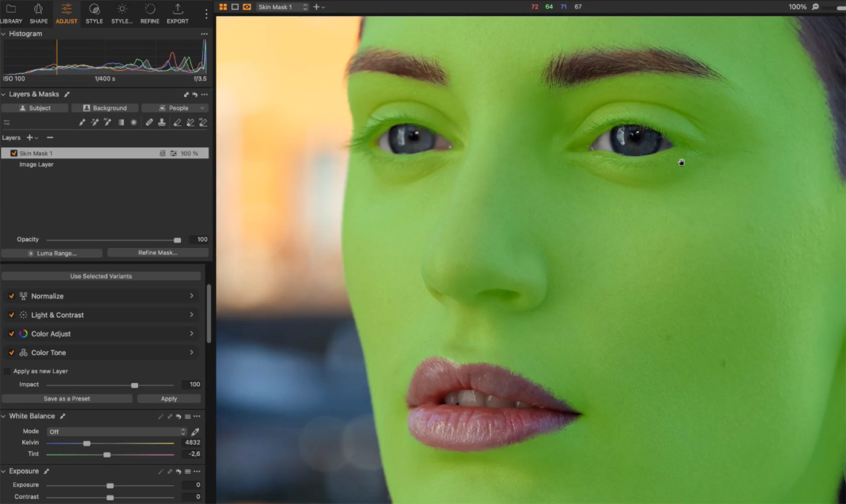
Task: Select the AI Eraser tool
Action: 202,123
